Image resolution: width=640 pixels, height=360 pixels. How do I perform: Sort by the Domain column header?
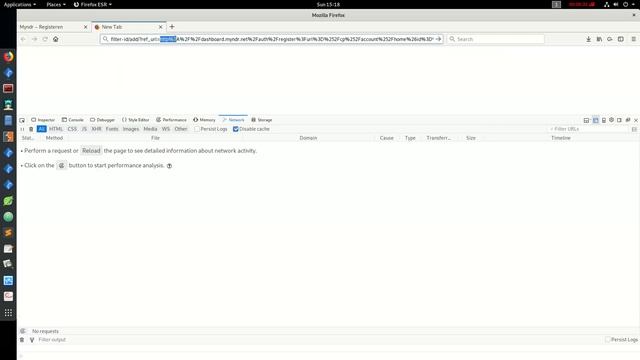tap(308, 138)
